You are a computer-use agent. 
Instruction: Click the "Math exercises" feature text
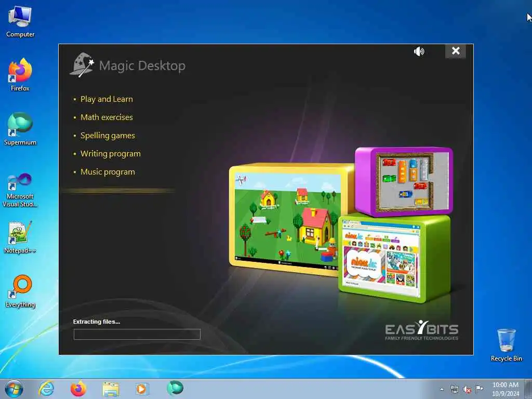(107, 117)
